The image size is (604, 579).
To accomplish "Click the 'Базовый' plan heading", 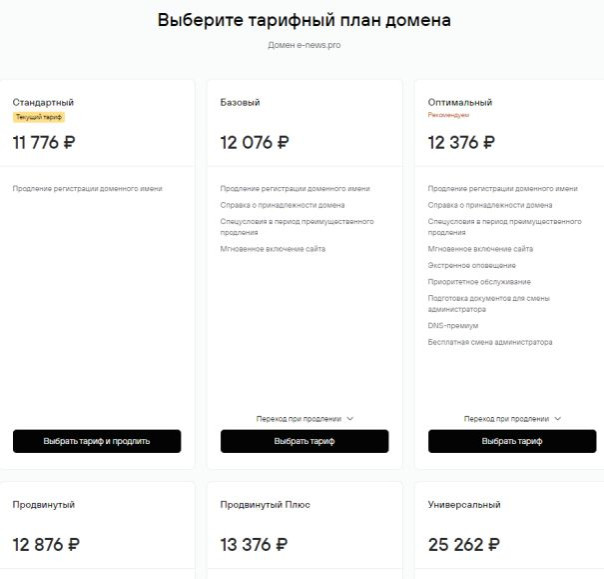I will tap(240, 102).
